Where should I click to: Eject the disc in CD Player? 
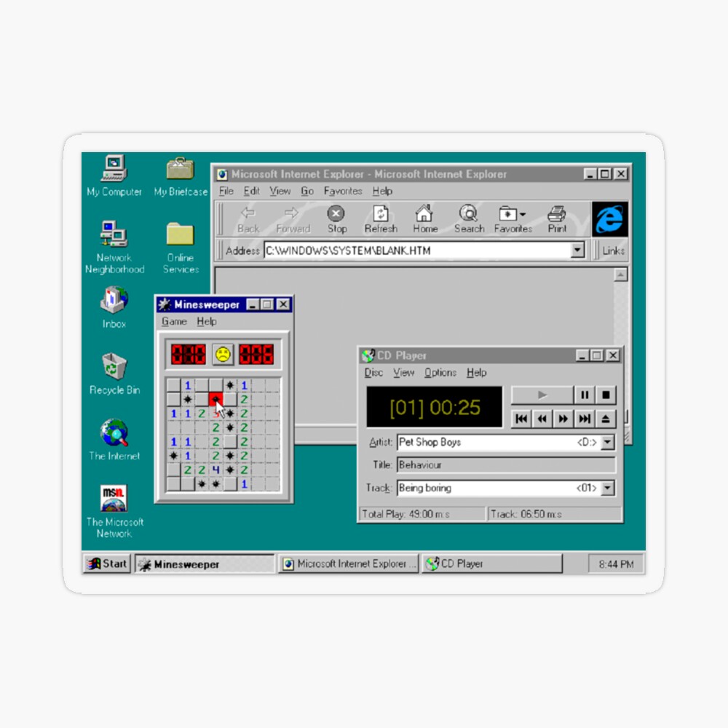click(606, 419)
